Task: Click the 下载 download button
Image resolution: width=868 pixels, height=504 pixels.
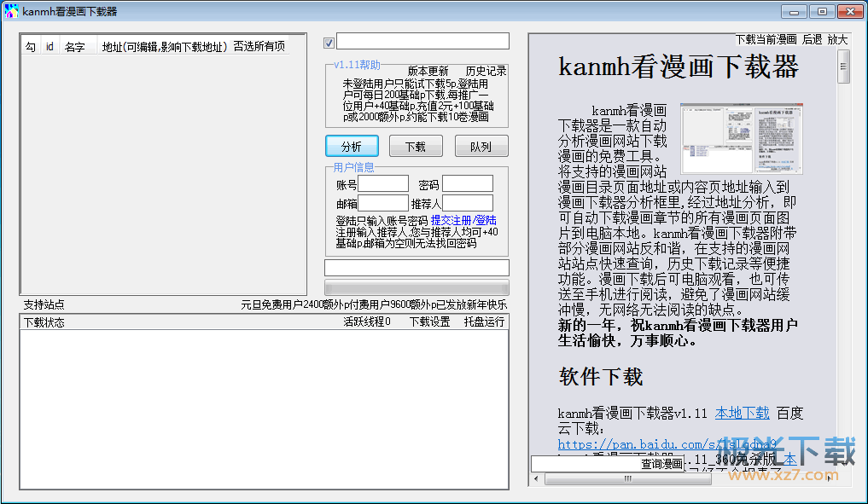Action: pos(416,146)
